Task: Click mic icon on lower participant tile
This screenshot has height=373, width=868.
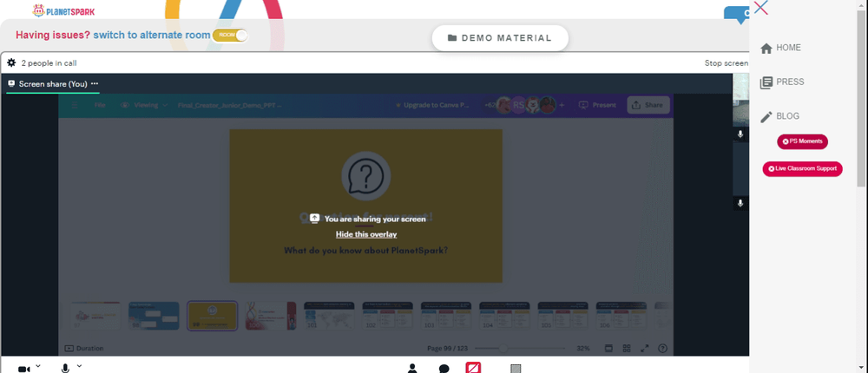Action: tap(740, 203)
